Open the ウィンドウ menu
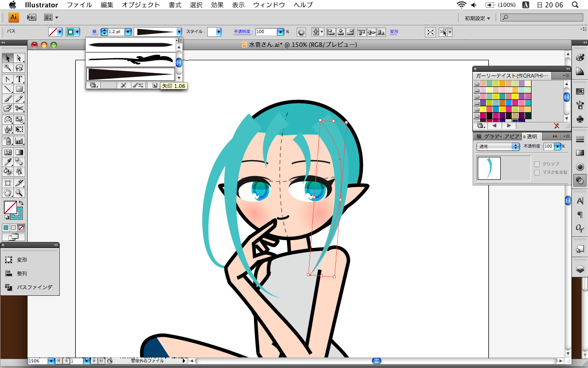588x368 pixels. click(269, 5)
